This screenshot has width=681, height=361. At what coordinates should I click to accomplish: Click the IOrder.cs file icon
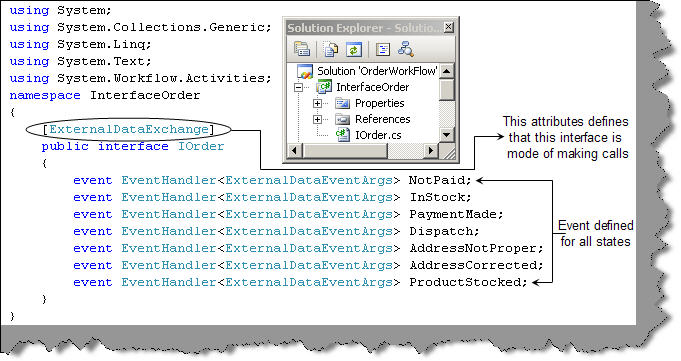[x=342, y=135]
